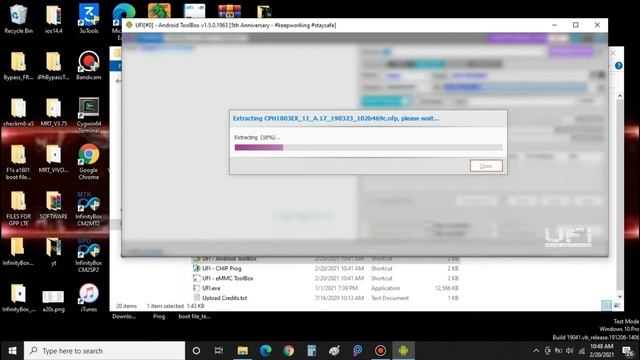Open the Bypass_FR folder icon

point(18,65)
